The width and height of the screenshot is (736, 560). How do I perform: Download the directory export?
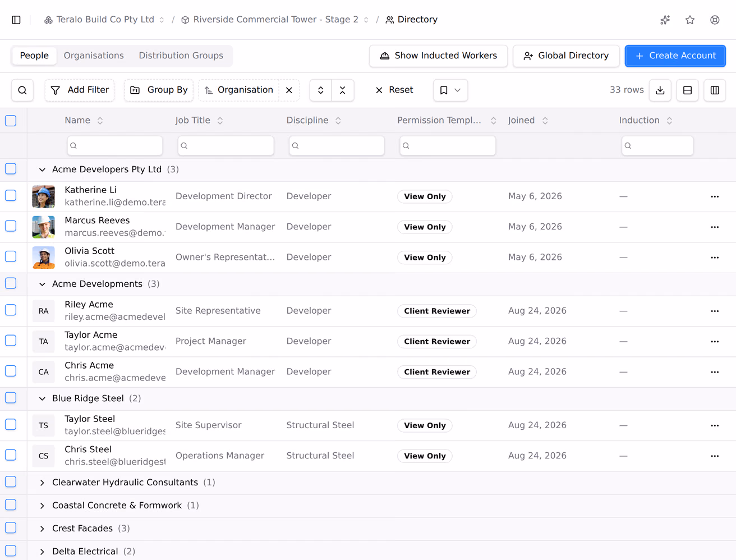(660, 90)
